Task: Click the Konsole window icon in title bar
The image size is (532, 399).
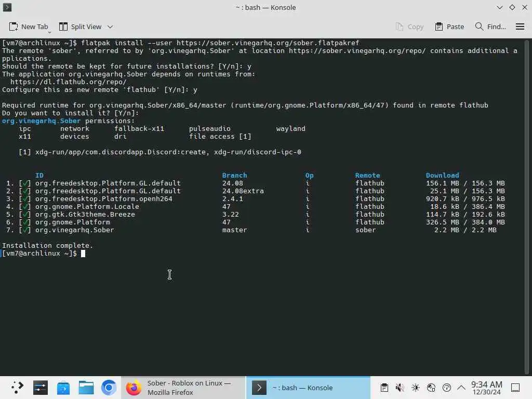Action: click(7, 7)
